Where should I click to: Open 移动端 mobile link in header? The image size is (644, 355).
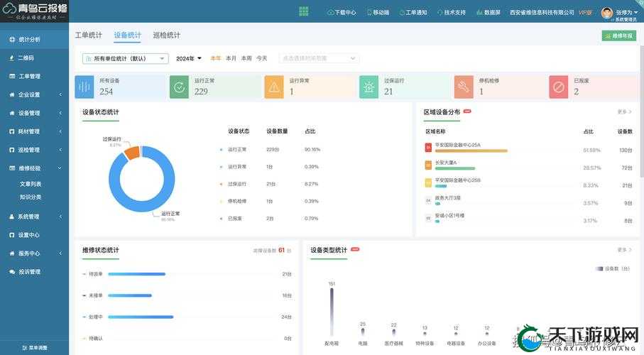(x=378, y=13)
